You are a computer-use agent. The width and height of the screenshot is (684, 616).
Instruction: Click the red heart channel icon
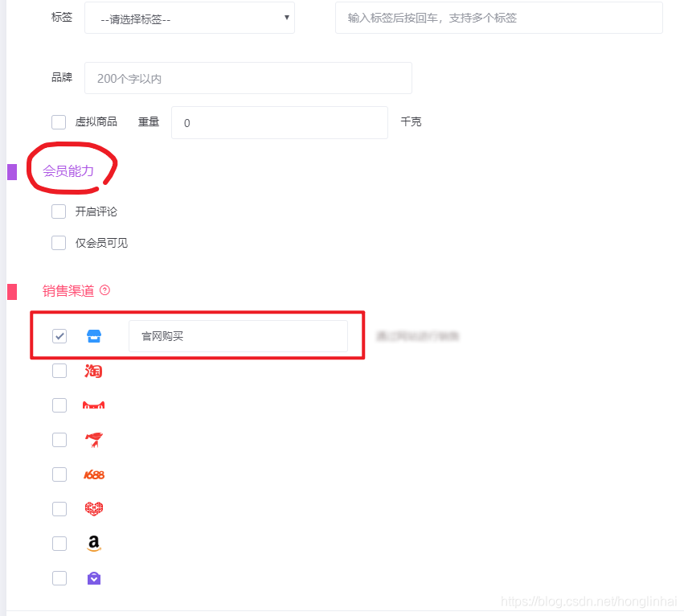(x=94, y=508)
